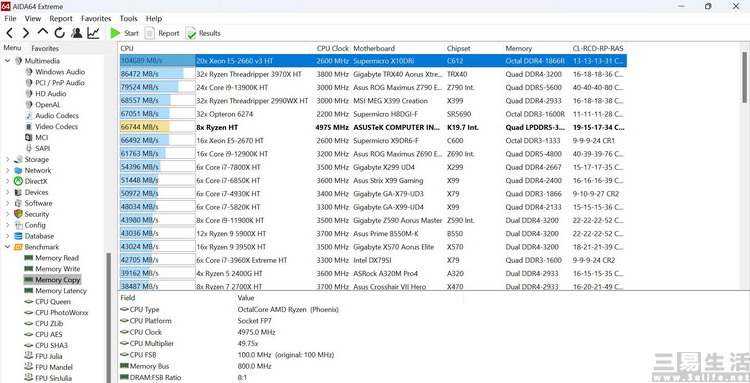Image resolution: width=750 pixels, height=383 pixels.
Task: Go back with the left arrow toolbar icon
Action: pos(10,33)
